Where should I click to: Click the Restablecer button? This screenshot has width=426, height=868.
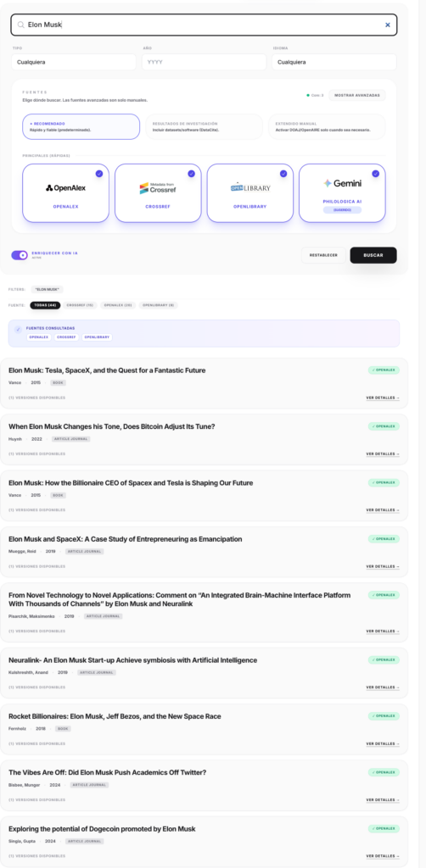click(323, 255)
